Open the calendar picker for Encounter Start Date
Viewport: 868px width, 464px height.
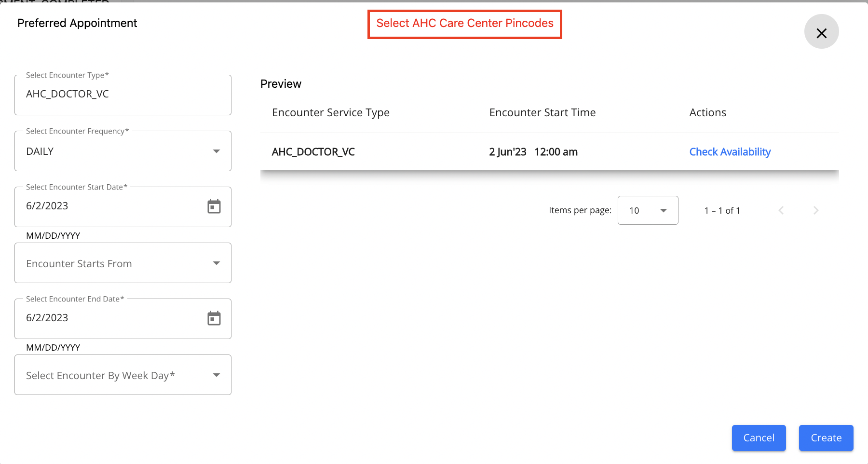215,206
